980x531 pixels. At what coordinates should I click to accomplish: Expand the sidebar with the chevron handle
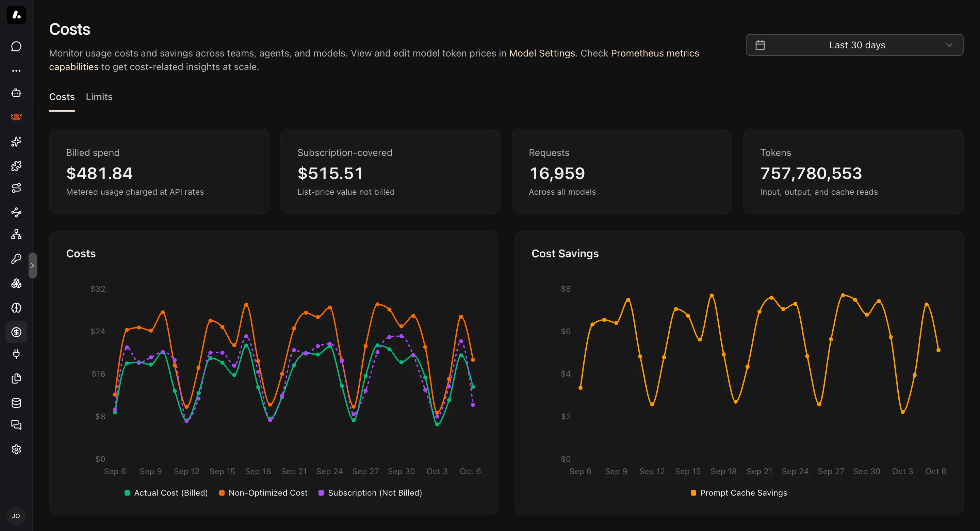click(33, 265)
